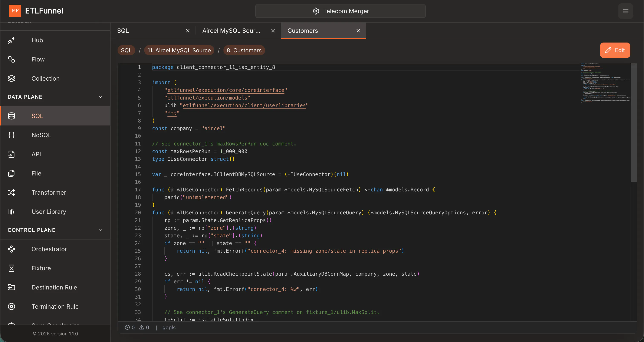
Task: Click the package declaration on line 1
Action: point(214,67)
